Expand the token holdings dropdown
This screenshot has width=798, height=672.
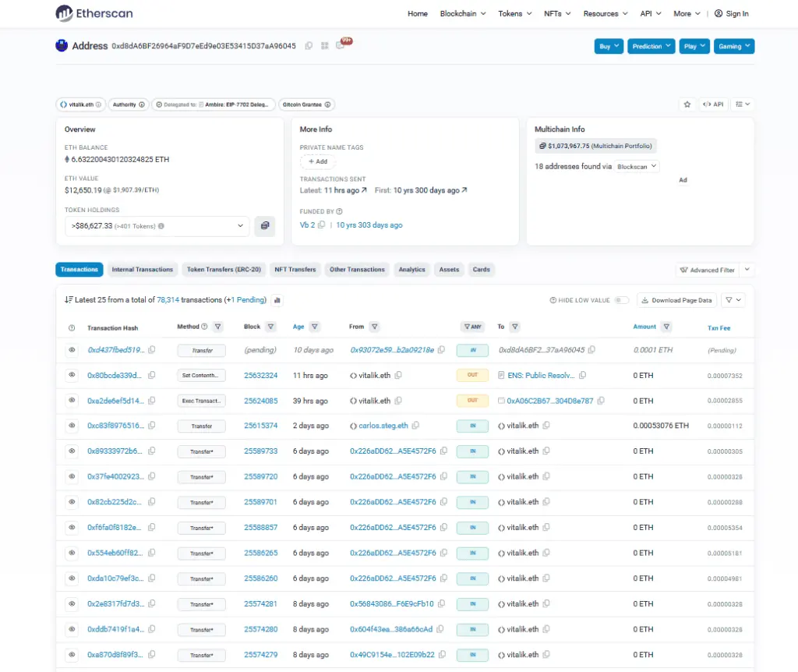coord(157,226)
